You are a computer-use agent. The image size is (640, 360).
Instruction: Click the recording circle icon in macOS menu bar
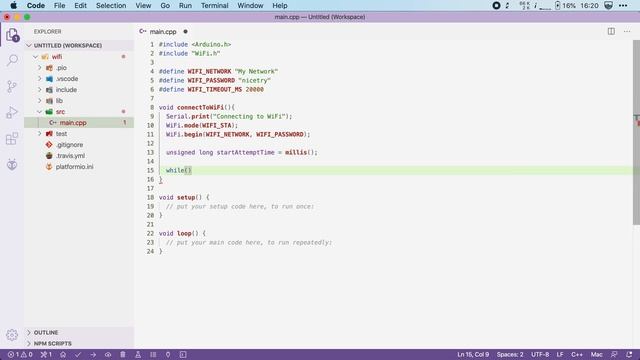click(496, 6)
